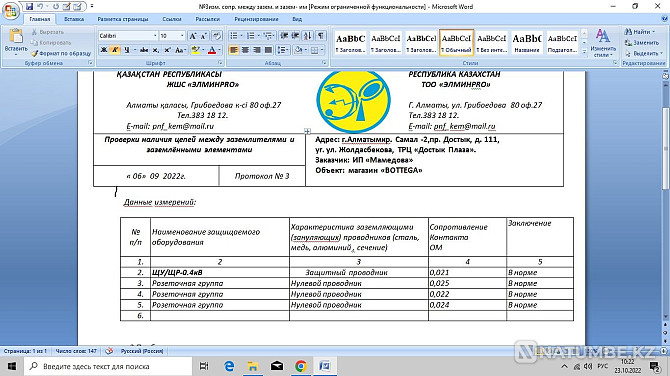Open line spacing dropdown
The height and width of the screenshot is (376, 670).
tap(282, 50)
